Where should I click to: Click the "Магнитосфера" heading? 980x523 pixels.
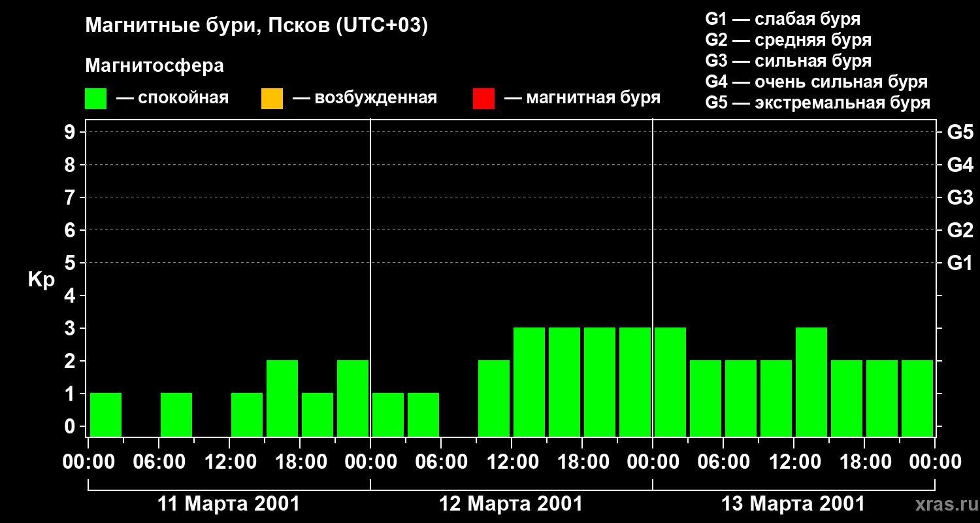154,66
